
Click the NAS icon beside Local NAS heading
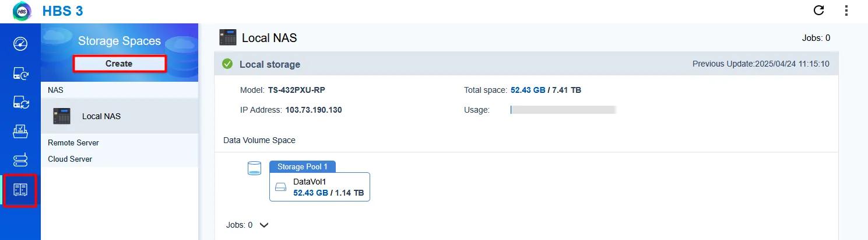[228, 37]
